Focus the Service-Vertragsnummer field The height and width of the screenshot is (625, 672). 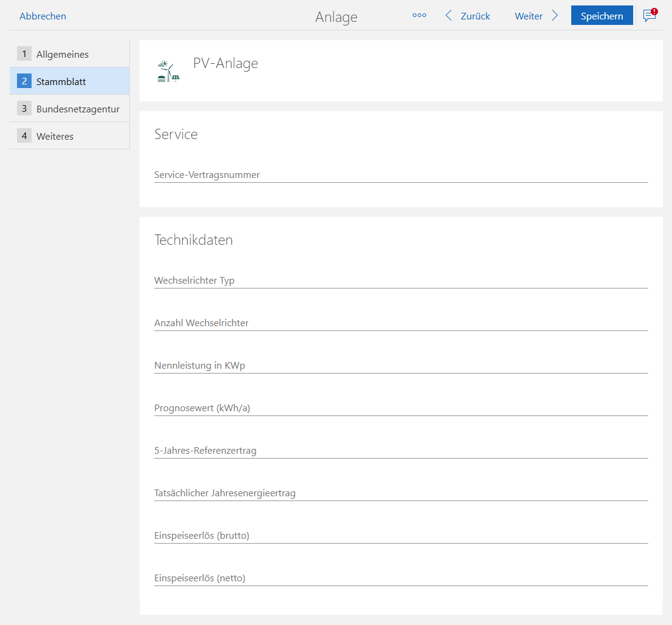tap(401, 175)
